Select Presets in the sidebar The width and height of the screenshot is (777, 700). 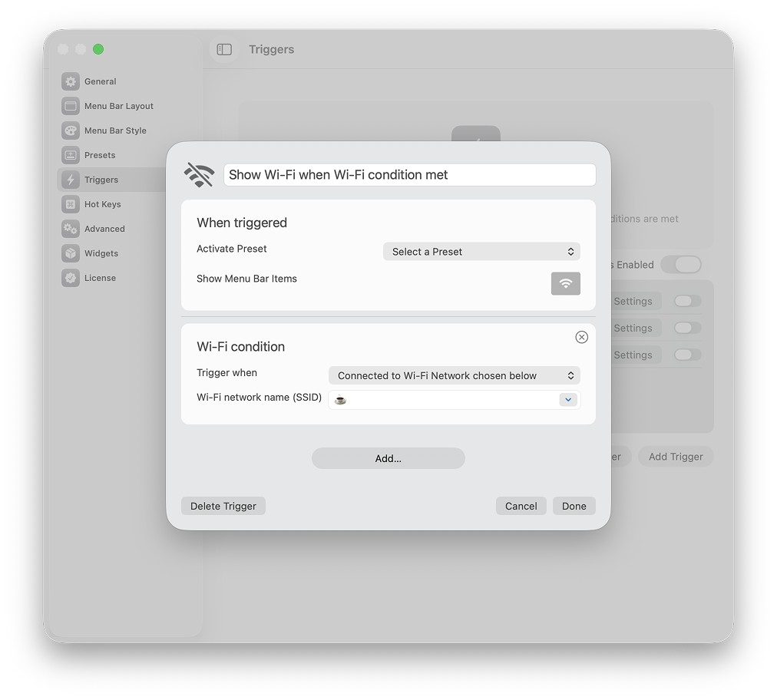[x=100, y=155]
